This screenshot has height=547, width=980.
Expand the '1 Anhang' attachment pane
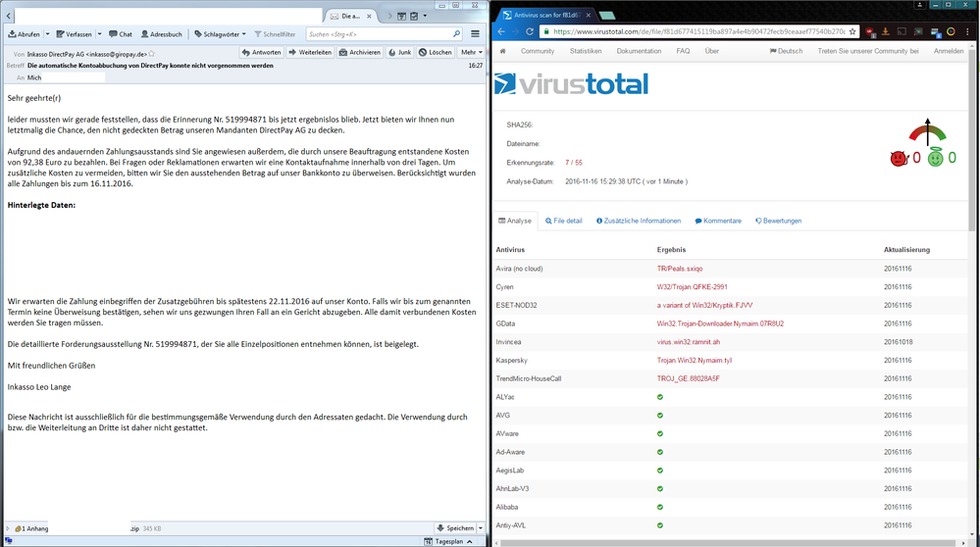point(8,528)
